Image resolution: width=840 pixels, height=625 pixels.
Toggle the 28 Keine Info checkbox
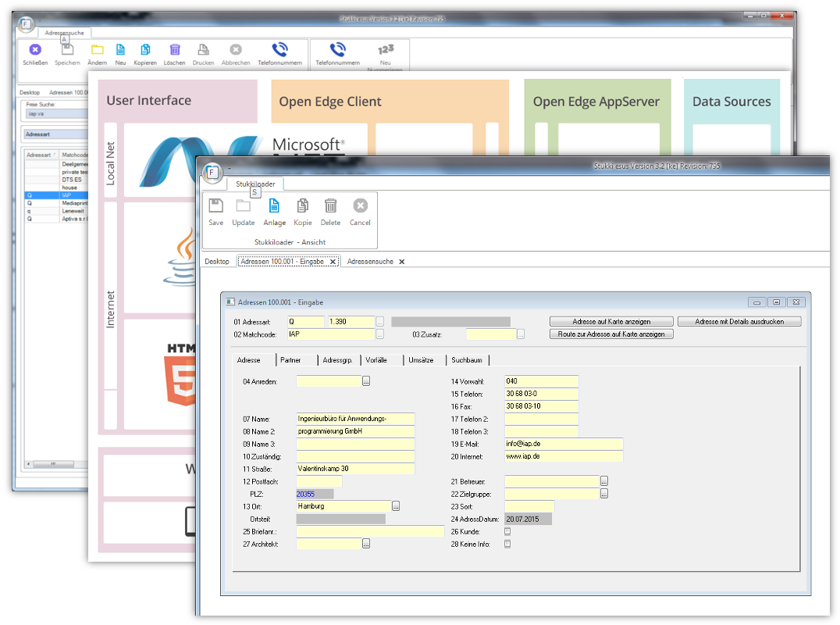pyautogui.click(x=507, y=544)
